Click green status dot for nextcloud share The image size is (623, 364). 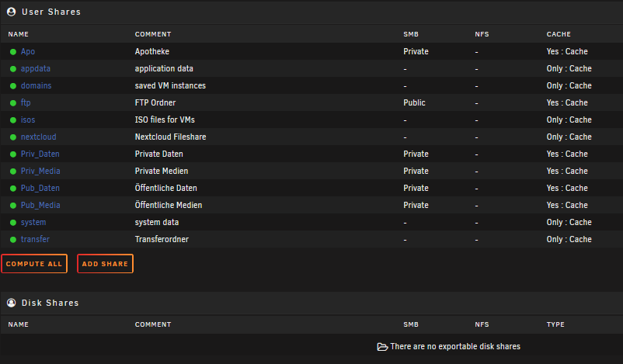tap(13, 137)
